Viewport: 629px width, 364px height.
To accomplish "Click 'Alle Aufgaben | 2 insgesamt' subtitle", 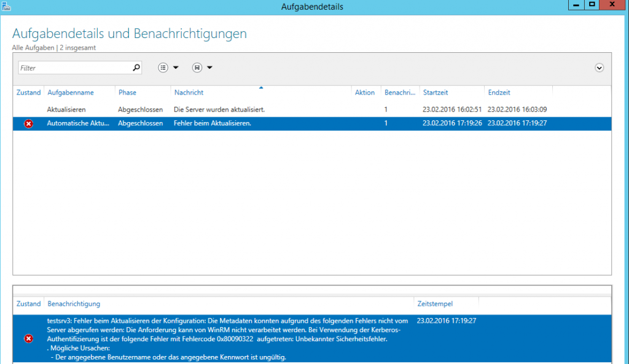I will 54,48.
